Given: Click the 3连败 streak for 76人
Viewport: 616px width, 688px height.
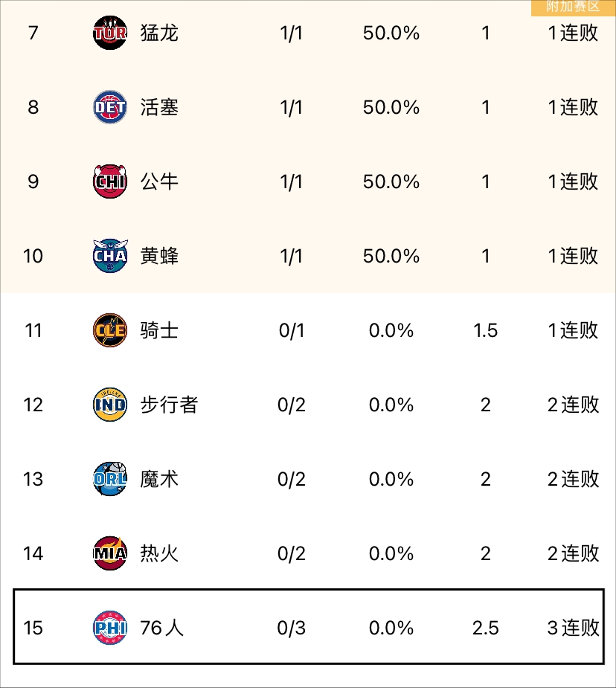Looking at the screenshot, I should [x=573, y=628].
